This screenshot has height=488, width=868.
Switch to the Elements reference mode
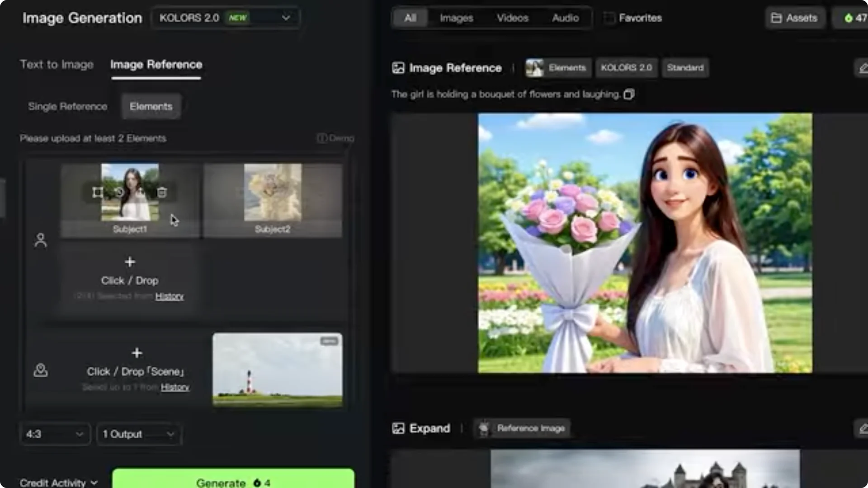click(x=151, y=106)
